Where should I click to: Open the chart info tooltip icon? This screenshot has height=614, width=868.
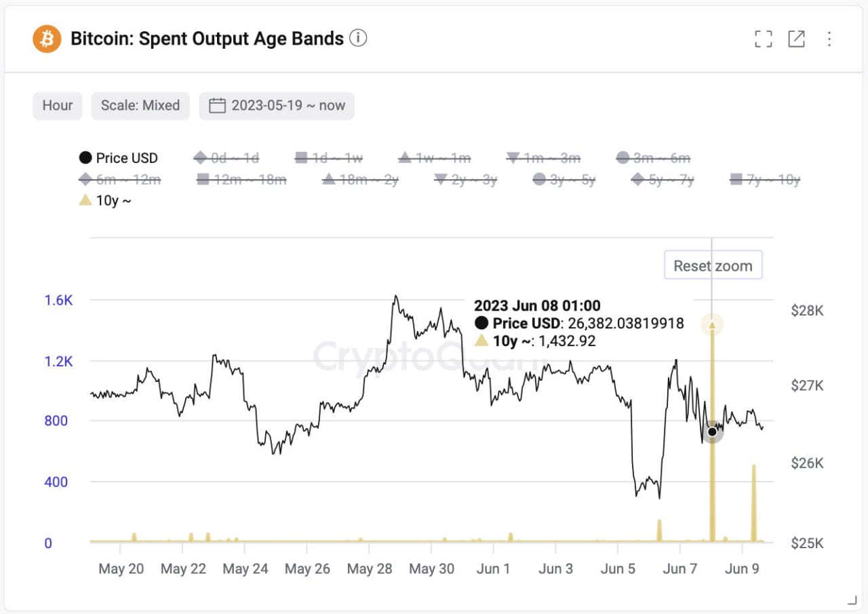pos(359,39)
